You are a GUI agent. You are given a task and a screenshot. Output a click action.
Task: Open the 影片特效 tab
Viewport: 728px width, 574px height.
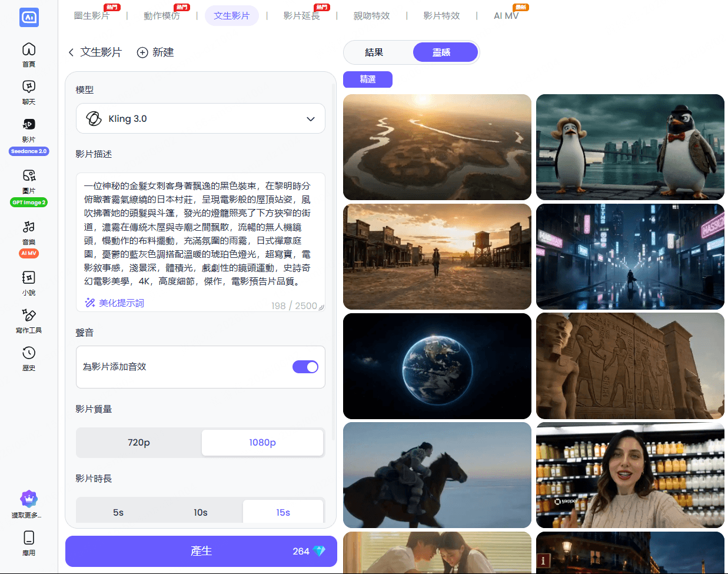(442, 16)
